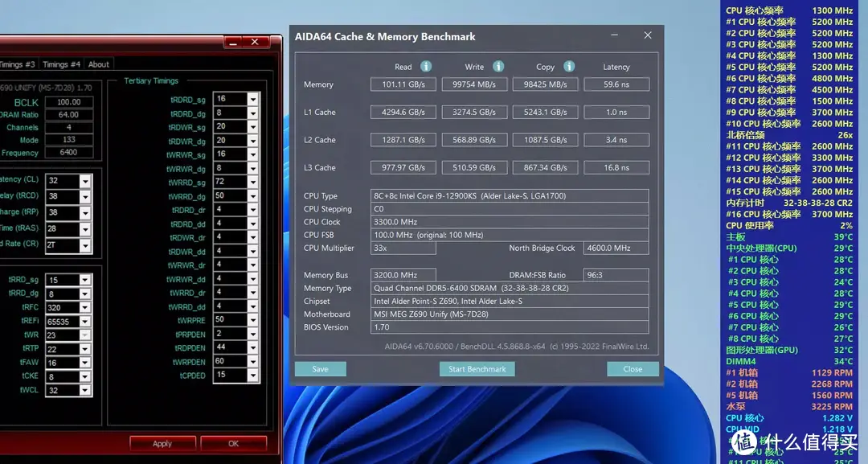The image size is (868, 464).
Task: Click the Memory Read result 101.11 GB/s
Action: [x=403, y=84]
